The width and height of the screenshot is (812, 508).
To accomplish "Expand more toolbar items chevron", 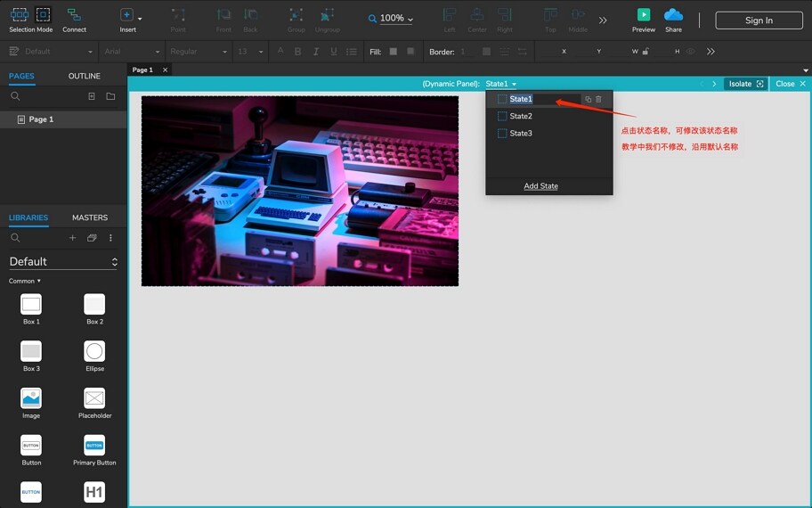I will [603, 20].
